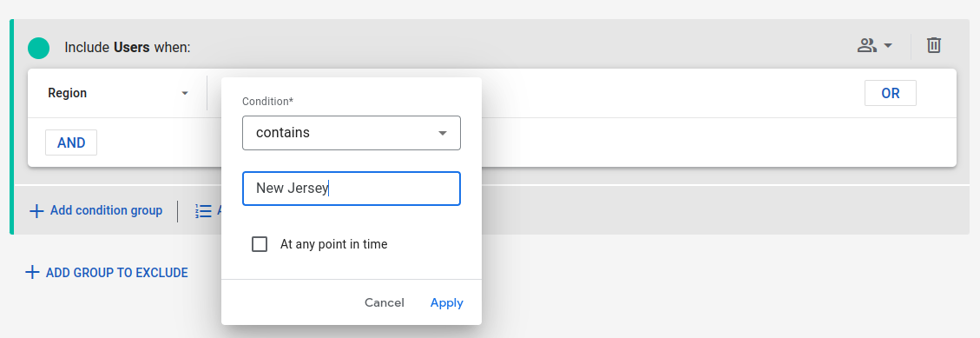Click the At any point in time label
Screen dimensions: 980x338
[x=333, y=244]
